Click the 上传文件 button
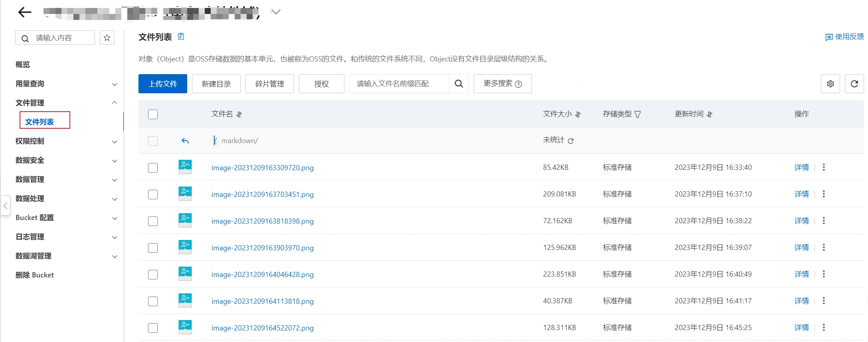This screenshot has width=868, height=342. tap(163, 84)
